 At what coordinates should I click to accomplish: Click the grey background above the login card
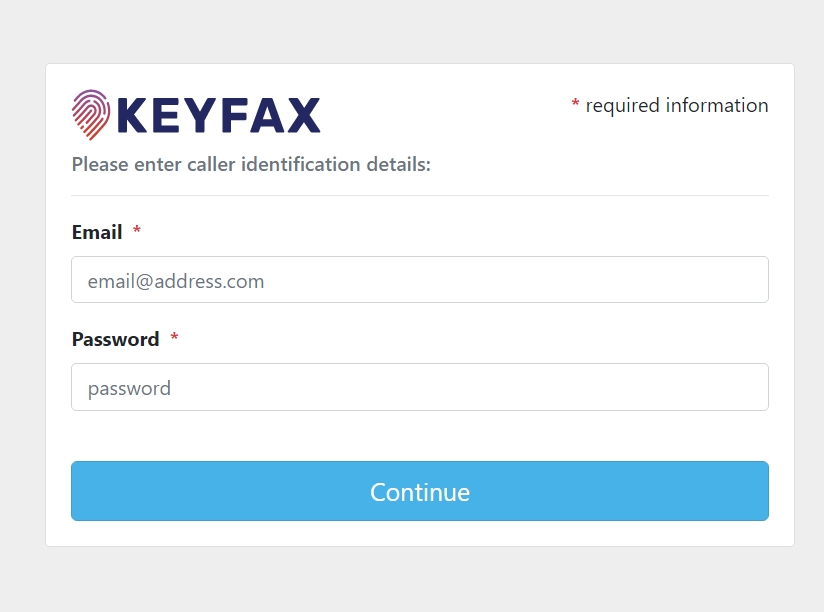pos(420,30)
